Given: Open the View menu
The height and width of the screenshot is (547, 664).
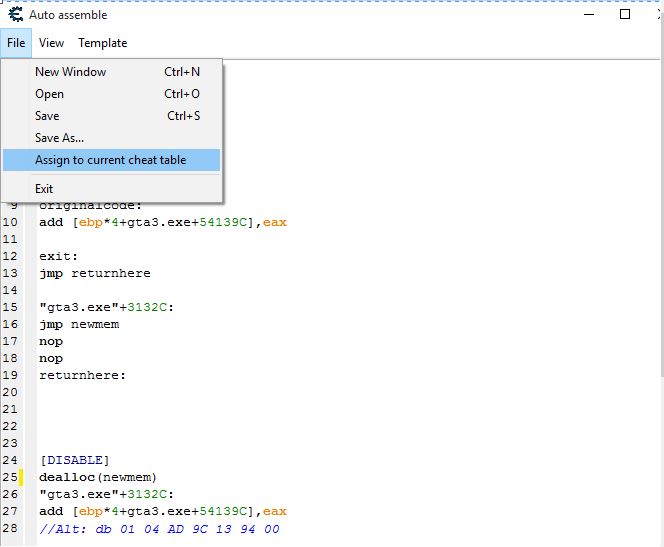Looking at the screenshot, I should pos(51,43).
